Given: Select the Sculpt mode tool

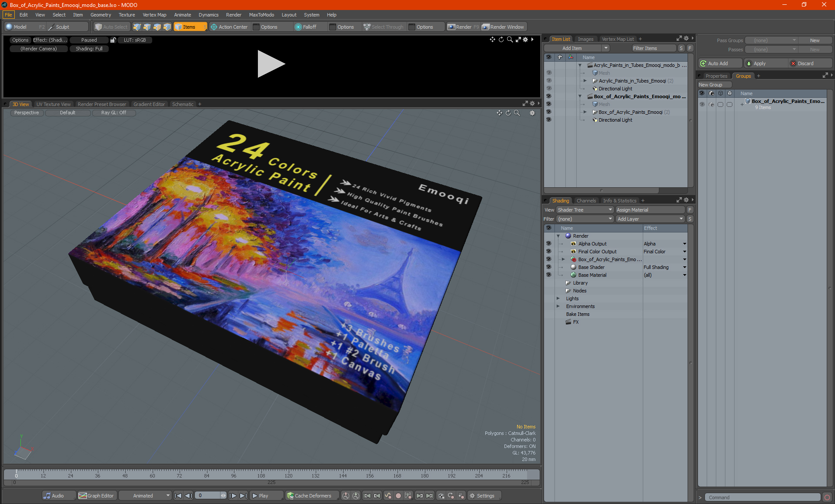Looking at the screenshot, I should pos(62,27).
